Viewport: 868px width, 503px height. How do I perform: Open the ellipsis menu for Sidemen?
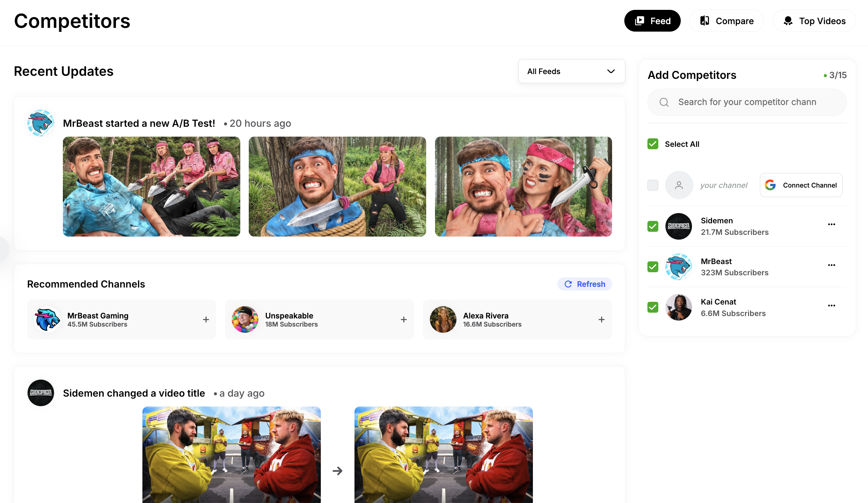point(832,224)
